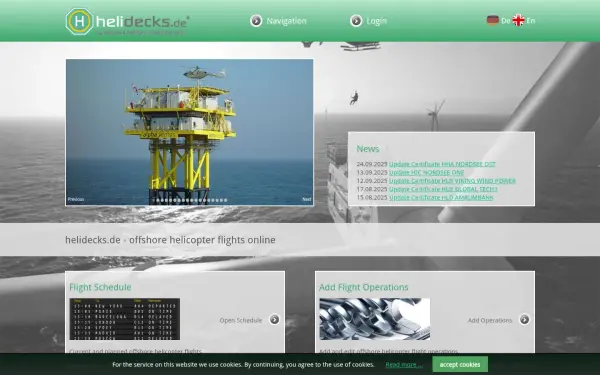The image size is (600, 375).
Task: Click the Add Operations text link
Action: pos(490,320)
